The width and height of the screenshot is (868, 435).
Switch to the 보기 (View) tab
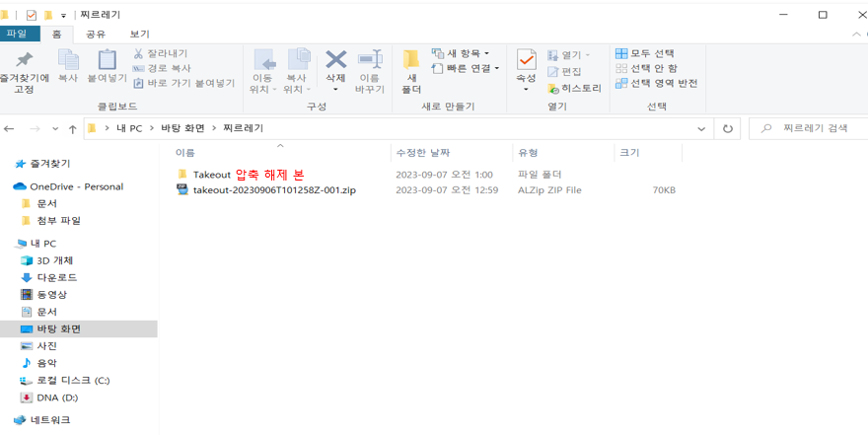pyautogui.click(x=139, y=34)
